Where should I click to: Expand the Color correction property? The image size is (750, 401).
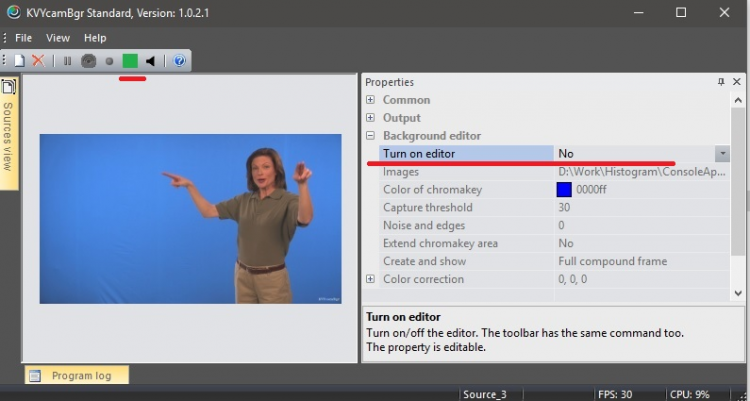[371, 279]
